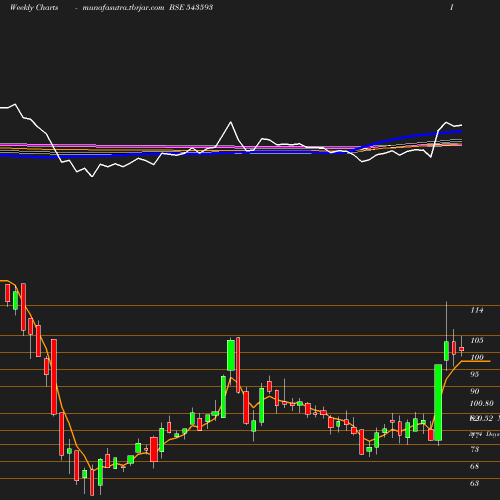The width and height of the screenshot is (500, 500).
Task: Select the 100 price axis label
Action: pos(477,357)
